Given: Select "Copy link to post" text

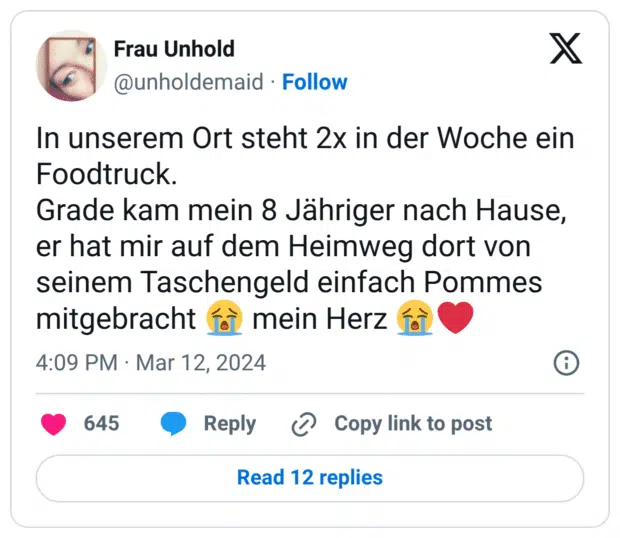Looking at the screenshot, I should pyautogui.click(x=413, y=423).
